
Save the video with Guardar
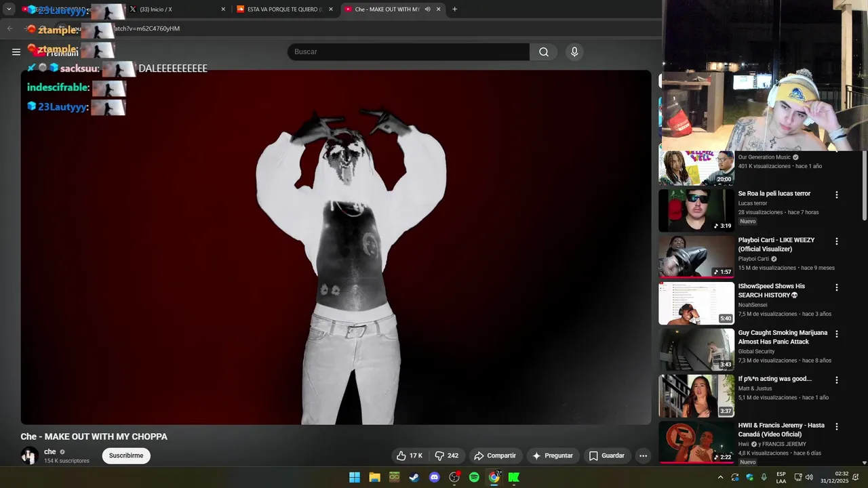tap(607, 455)
